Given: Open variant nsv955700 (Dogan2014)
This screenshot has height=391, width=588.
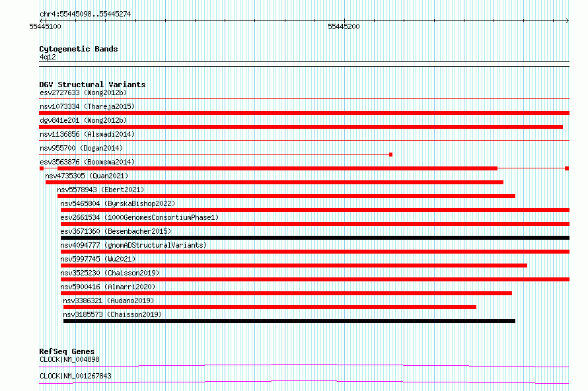Looking at the screenshot, I should pos(81,148).
